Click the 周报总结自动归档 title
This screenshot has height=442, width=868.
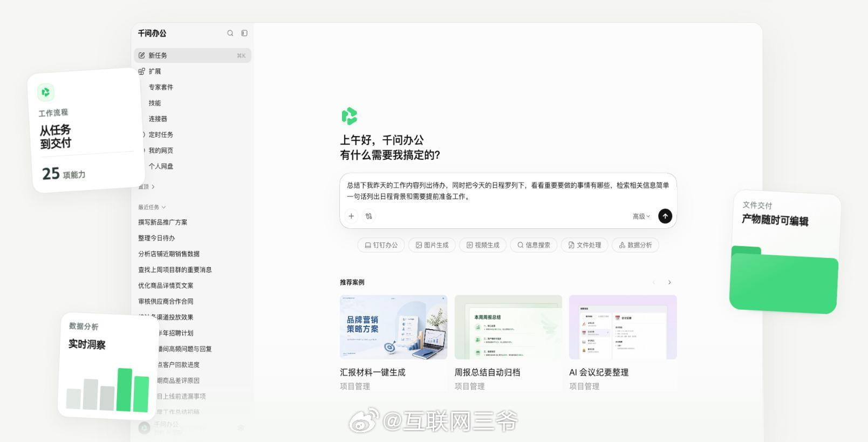pyautogui.click(x=487, y=372)
